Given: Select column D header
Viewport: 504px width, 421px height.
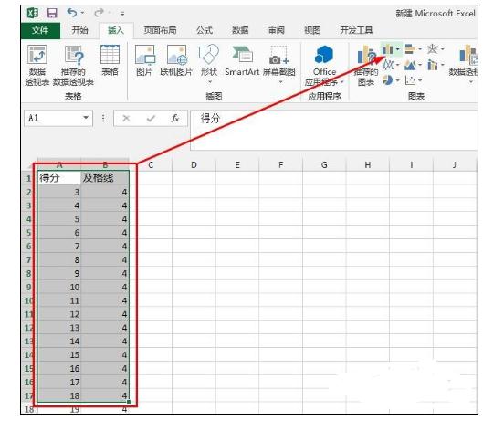Looking at the screenshot, I should pos(194,165).
